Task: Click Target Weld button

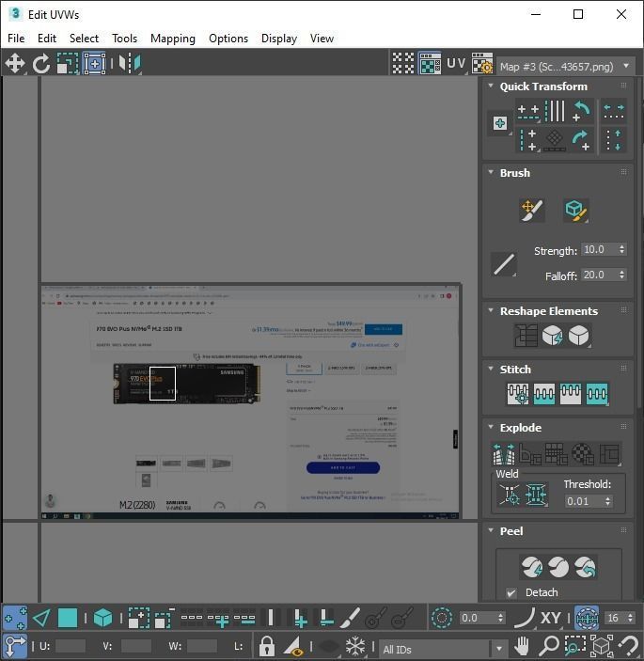Action: pyautogui.click(x=510, y=494)
